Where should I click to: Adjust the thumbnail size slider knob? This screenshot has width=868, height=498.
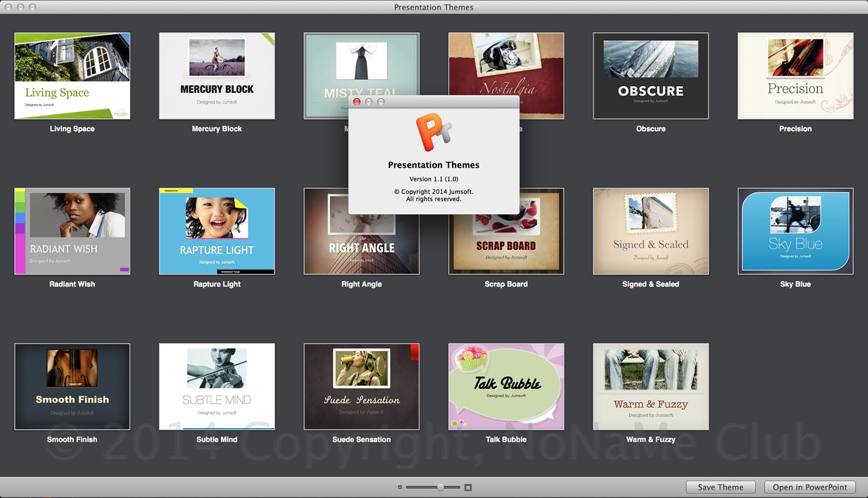(x=440, y=487)
